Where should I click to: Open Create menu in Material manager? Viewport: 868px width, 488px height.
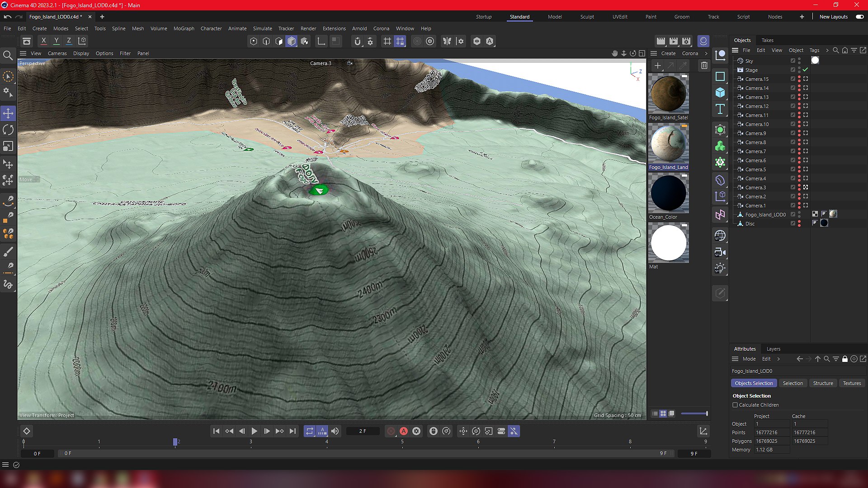click(x=669, y=53)
